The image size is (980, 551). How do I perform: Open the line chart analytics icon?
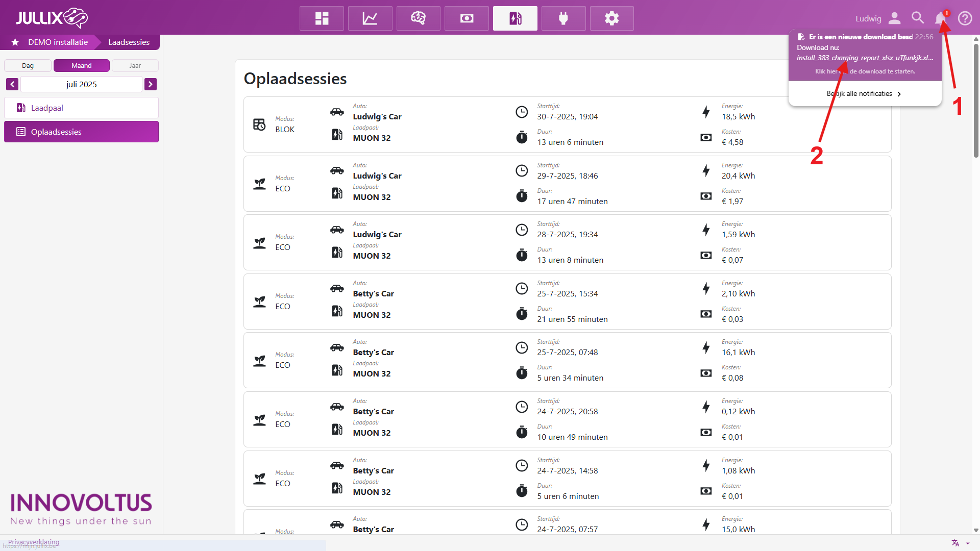point(370,18)
